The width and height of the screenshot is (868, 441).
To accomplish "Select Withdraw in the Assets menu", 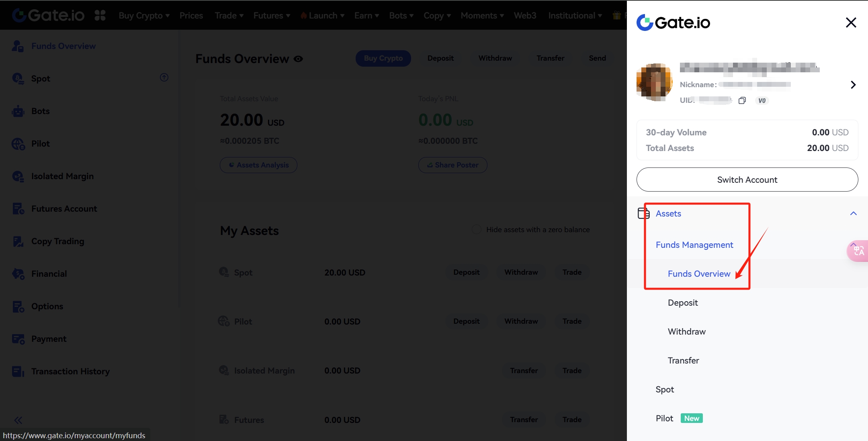I will pyautogui.click(x=687, y=332).
